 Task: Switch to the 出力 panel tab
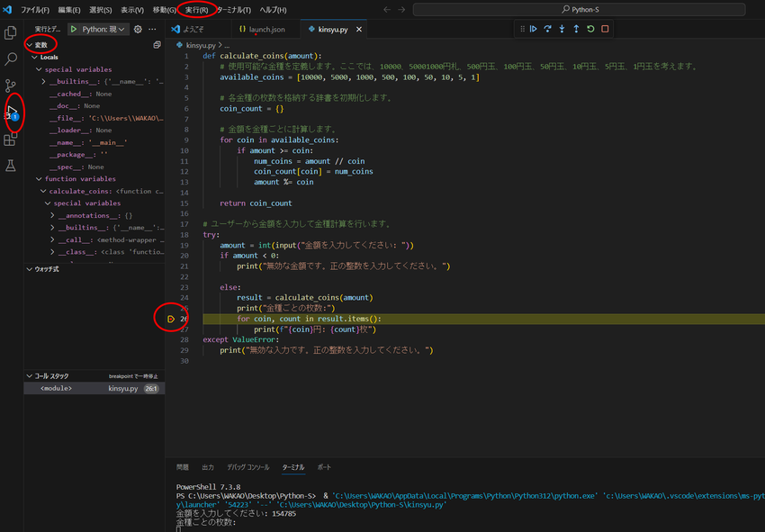(x=208, y=467)
